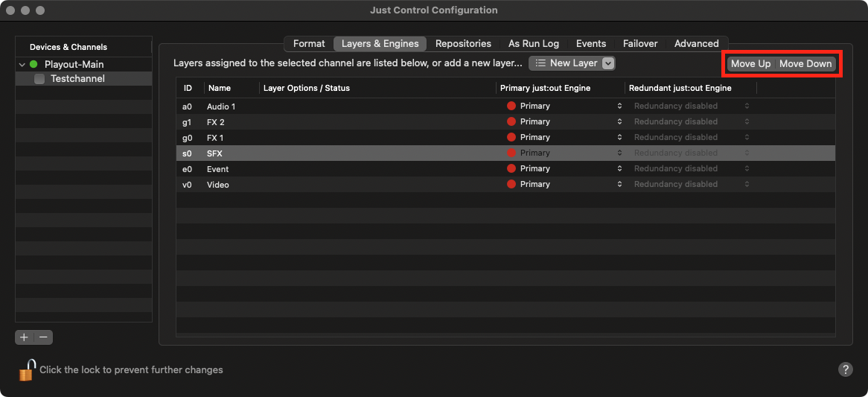Open Redundant engine dropdown for Video
Image resolution: width=868 pixels, height=397 pixels.
747,184
